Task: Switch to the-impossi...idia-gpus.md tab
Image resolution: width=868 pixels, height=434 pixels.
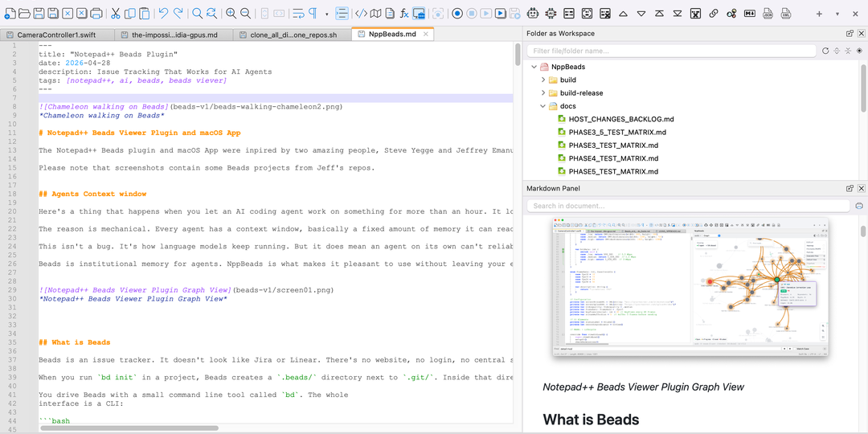Action: 174,35
